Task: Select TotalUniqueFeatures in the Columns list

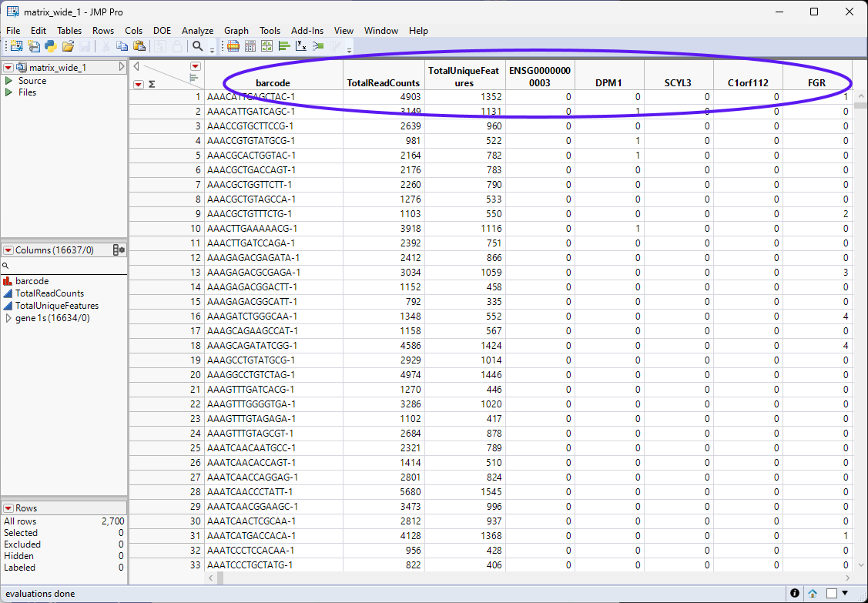Action: 56,306
